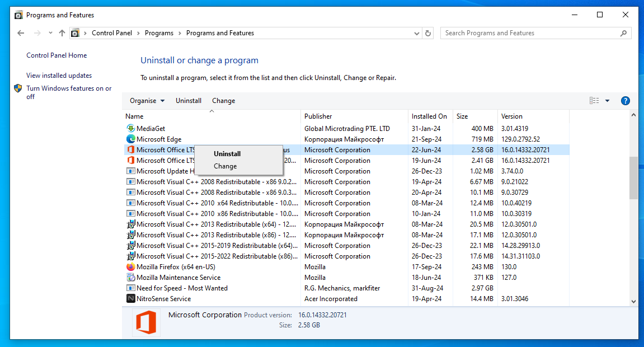Image resolution: width=644 pixels, height=347 pixels.
Task: Open recent locations dropdown arrow
Action: pos(50,33)
